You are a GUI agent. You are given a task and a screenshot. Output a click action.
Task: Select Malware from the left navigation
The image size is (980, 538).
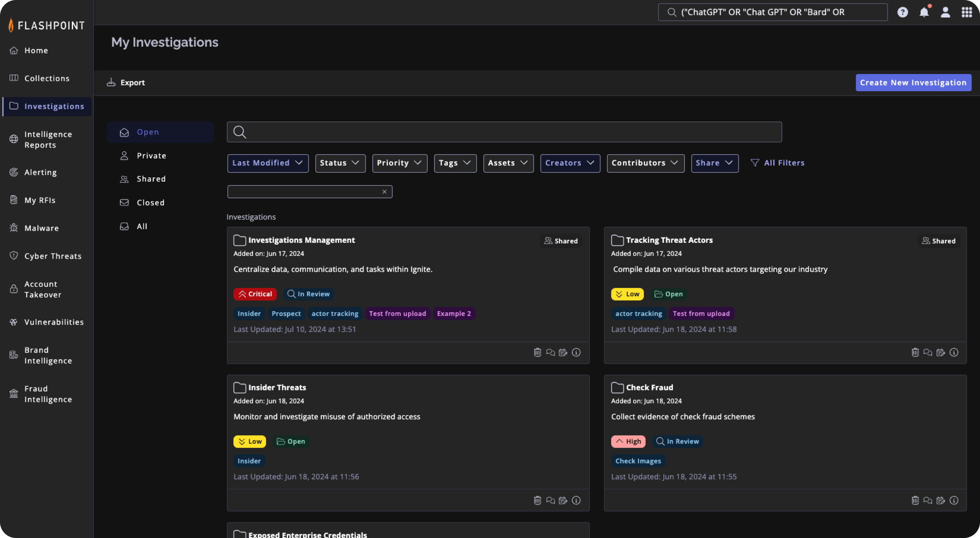pyautogui.click(x=41, y=228)
